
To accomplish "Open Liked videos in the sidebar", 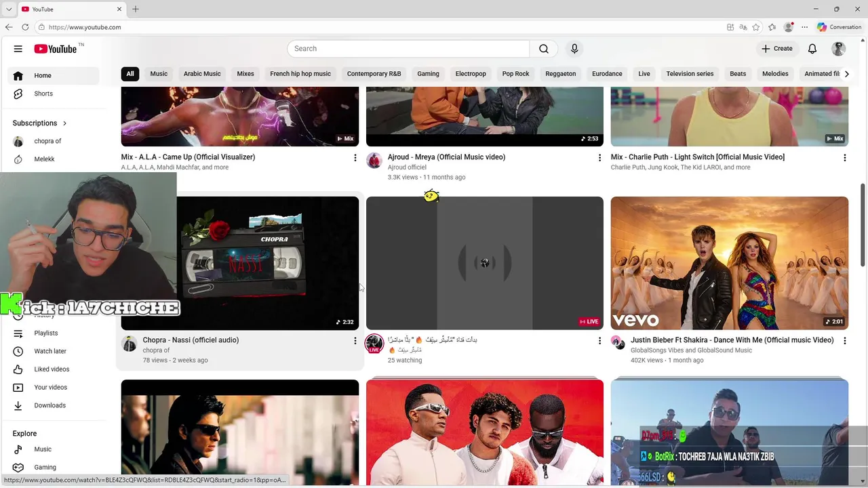I will 54,369.
